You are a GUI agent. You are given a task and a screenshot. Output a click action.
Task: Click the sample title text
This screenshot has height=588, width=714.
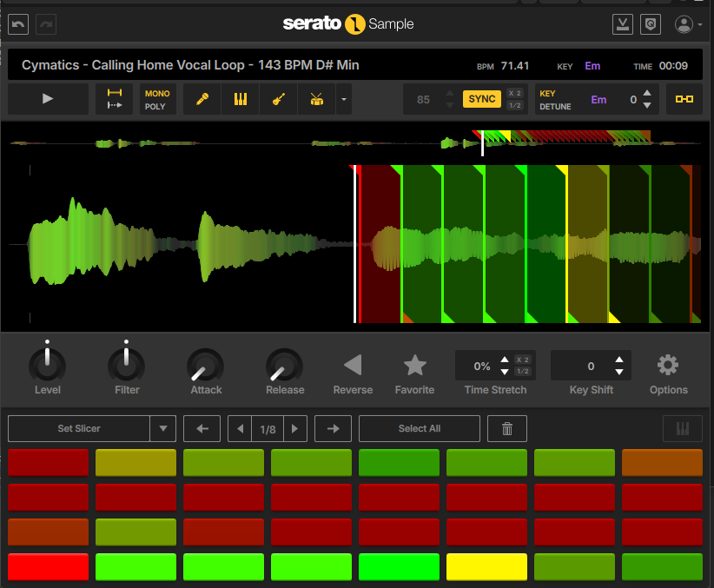click(190, 65)
